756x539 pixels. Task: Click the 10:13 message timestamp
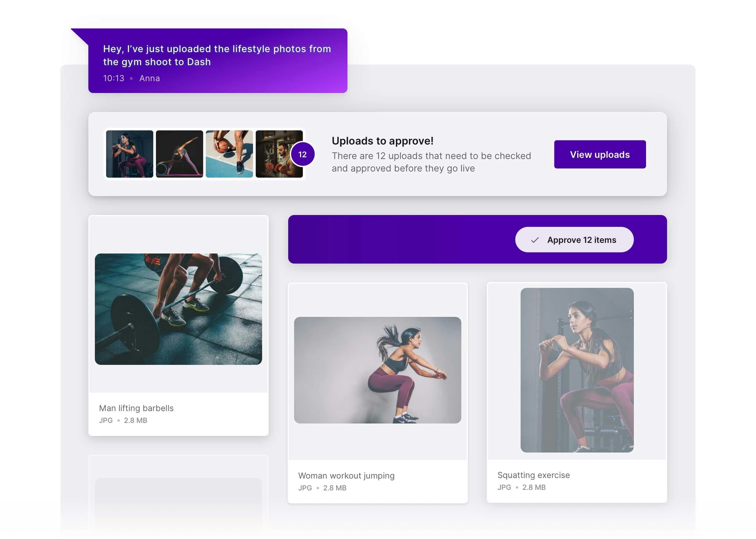coord(114,78)
